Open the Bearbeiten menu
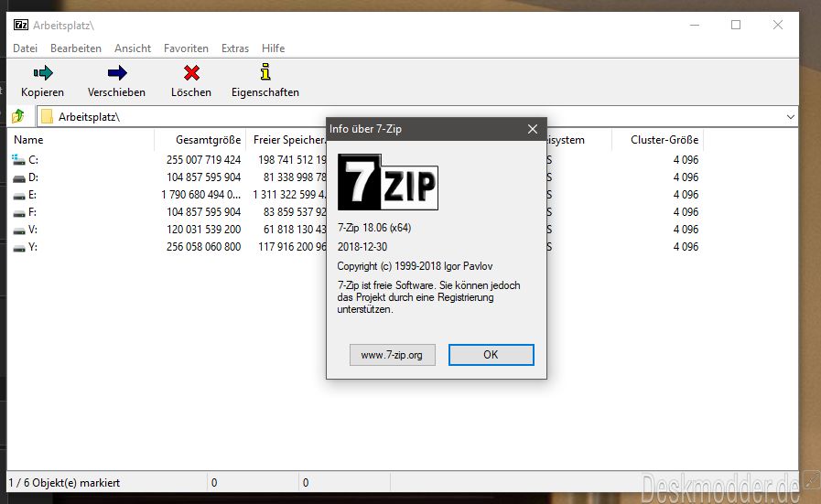 click(76, 48)
